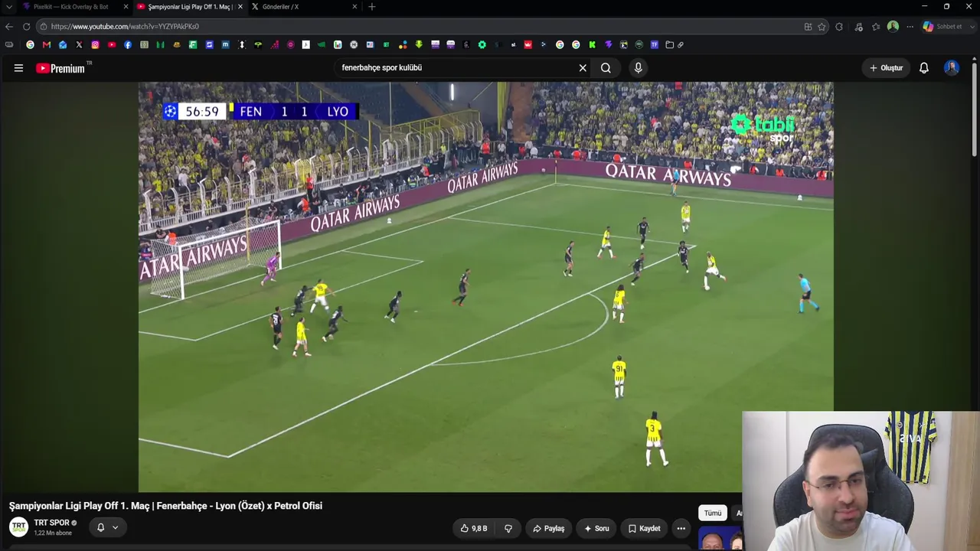
Task: Open more actions three-dot menu
Action: [681, 528]
